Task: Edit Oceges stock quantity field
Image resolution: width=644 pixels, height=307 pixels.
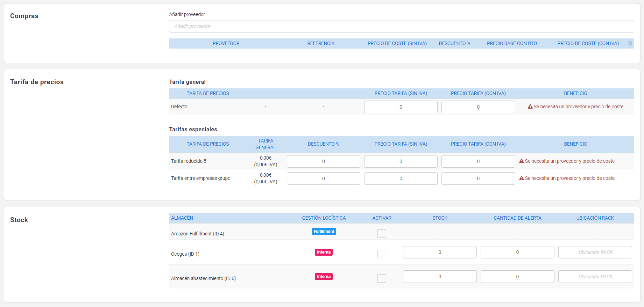Action: (440, 252)
